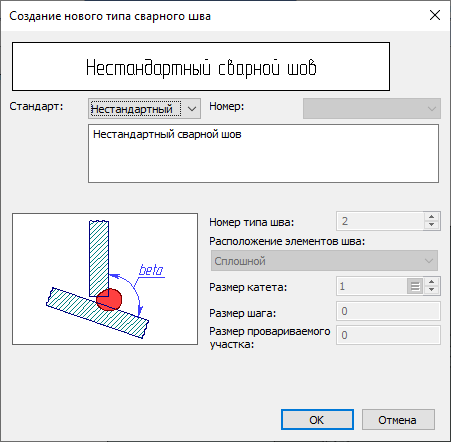Increment Размер катета using the up spinner
The image size is (451, 442).
point(432,282)
